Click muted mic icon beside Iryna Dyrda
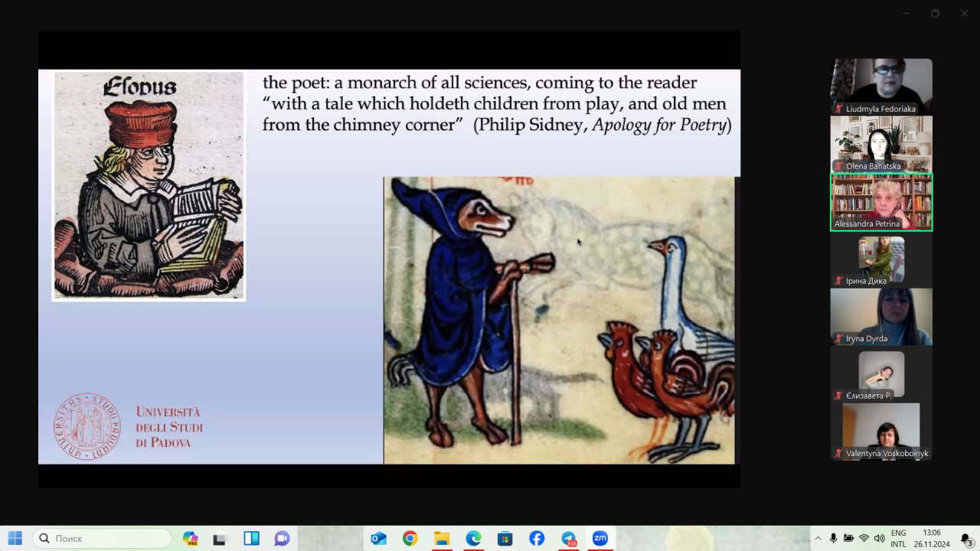The height and width of the screenshot is (551, 980). tap(839, 338)
